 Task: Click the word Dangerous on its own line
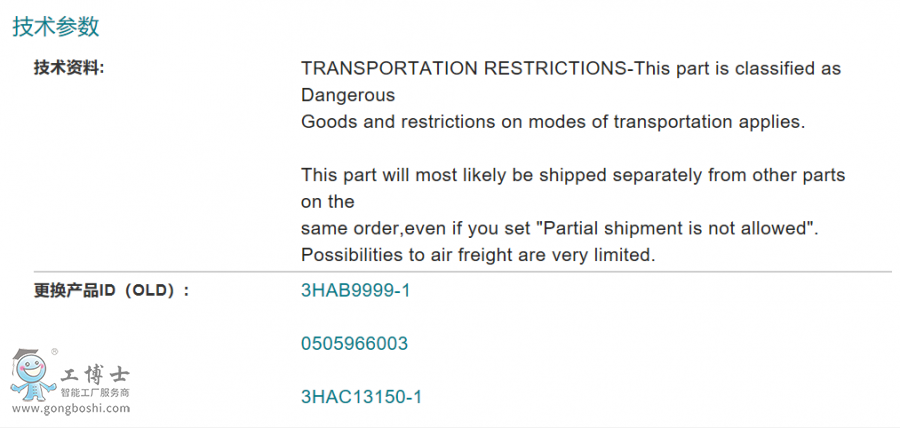(348, 96)
